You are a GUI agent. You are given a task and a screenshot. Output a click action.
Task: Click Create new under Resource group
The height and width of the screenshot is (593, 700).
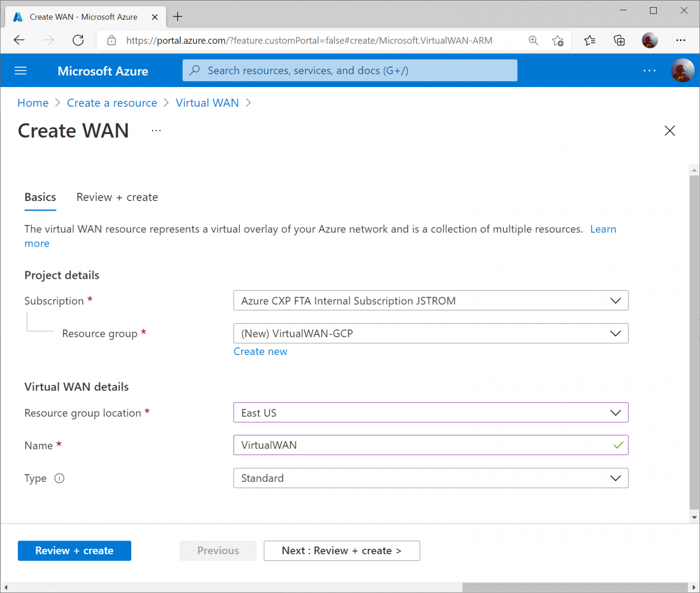click(x=260, y=351)
